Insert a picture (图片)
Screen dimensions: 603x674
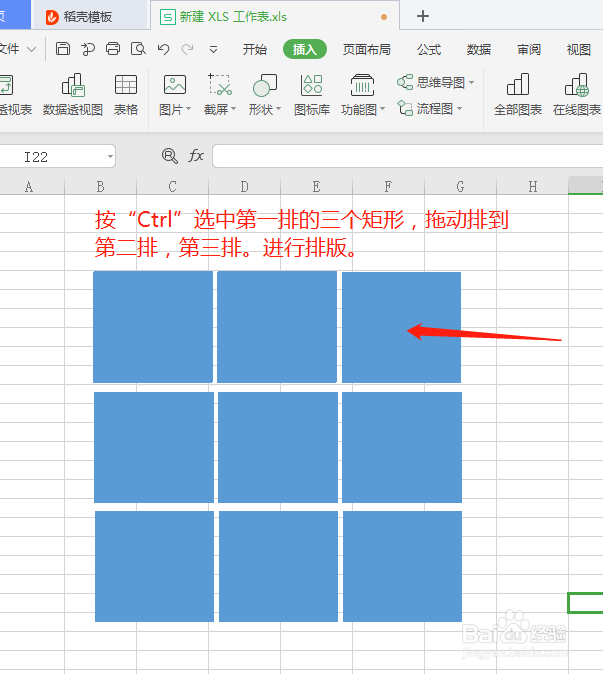pos(174,95)
